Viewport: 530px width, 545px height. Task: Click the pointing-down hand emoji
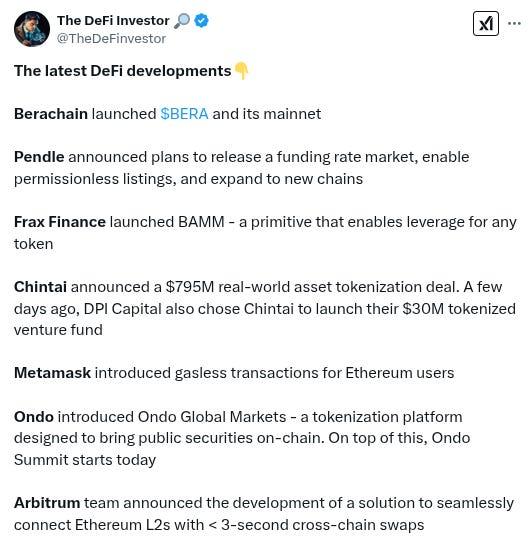pos(241,71)
